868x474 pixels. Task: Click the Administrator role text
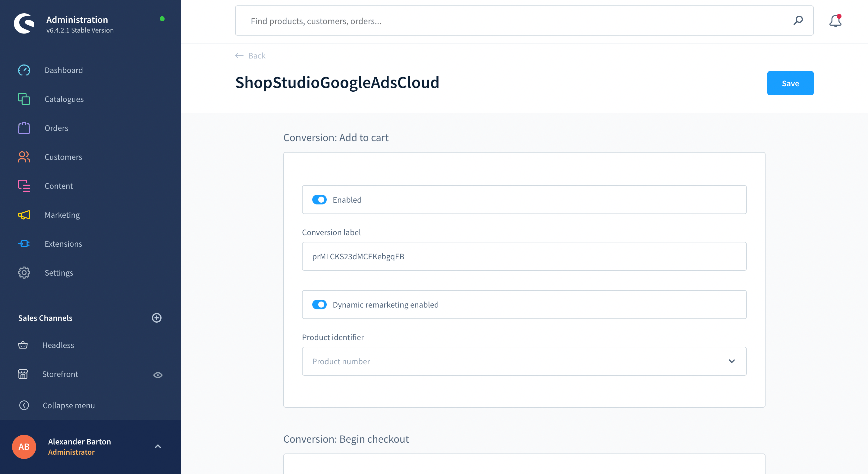click(71, 452)
